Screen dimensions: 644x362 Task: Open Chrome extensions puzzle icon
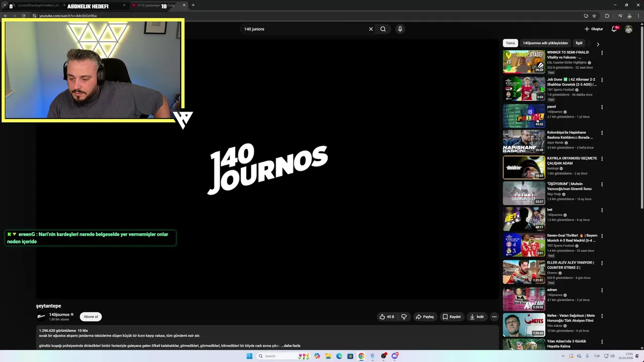[607, 16]
